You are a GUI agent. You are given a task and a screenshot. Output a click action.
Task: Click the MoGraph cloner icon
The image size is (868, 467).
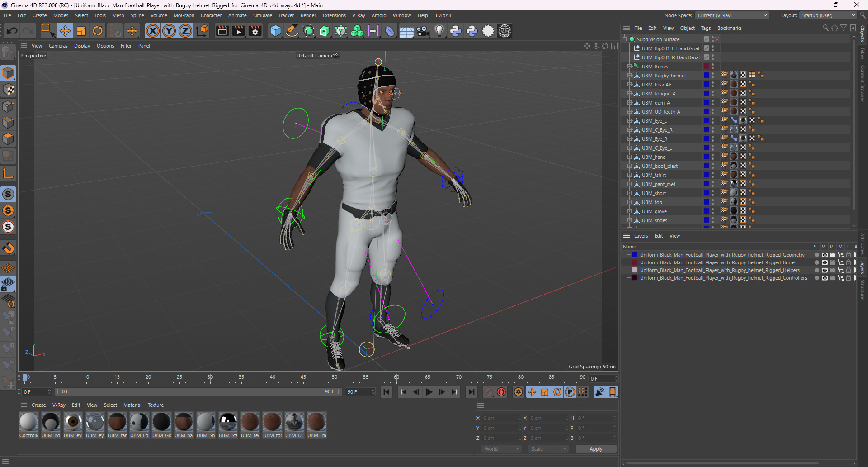click(x=357, y=31)
